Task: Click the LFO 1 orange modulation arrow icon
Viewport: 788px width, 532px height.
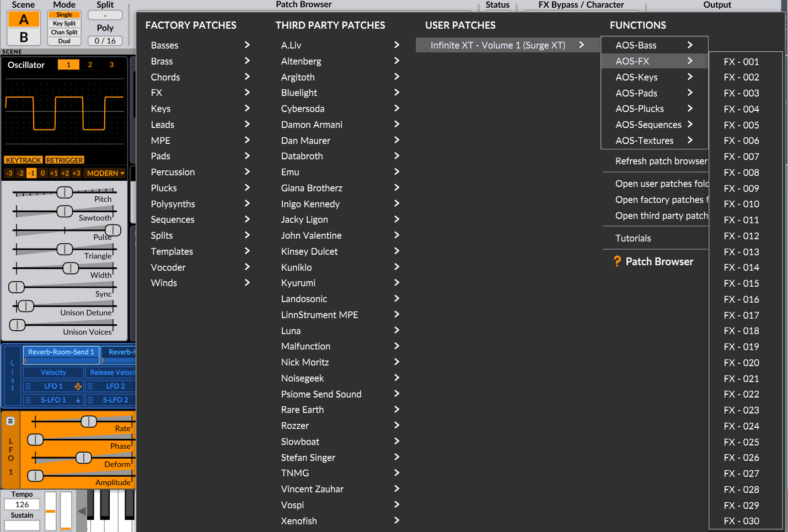Action: tap(78, 386)
